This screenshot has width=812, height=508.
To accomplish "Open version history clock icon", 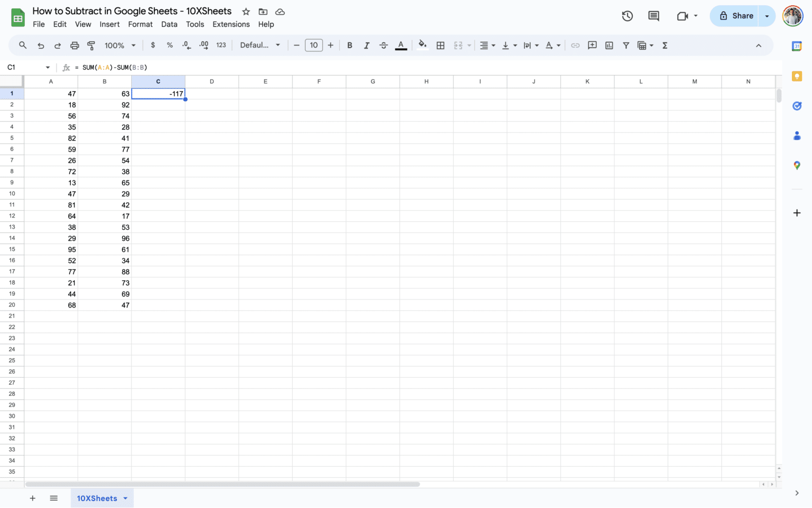I will pos(627,16).
